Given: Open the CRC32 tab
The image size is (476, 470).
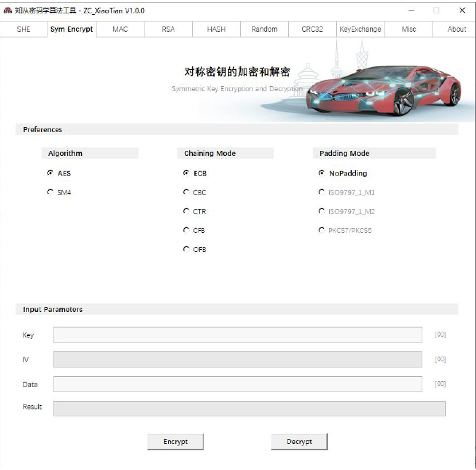Looking at the screenshot, I should pos(312,29).
